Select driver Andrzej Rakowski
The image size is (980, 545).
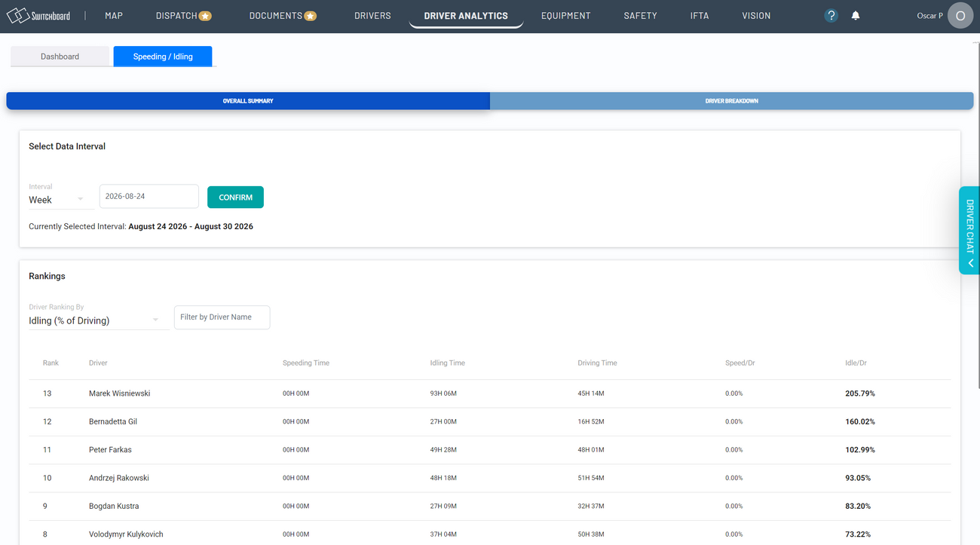point(119,478)
